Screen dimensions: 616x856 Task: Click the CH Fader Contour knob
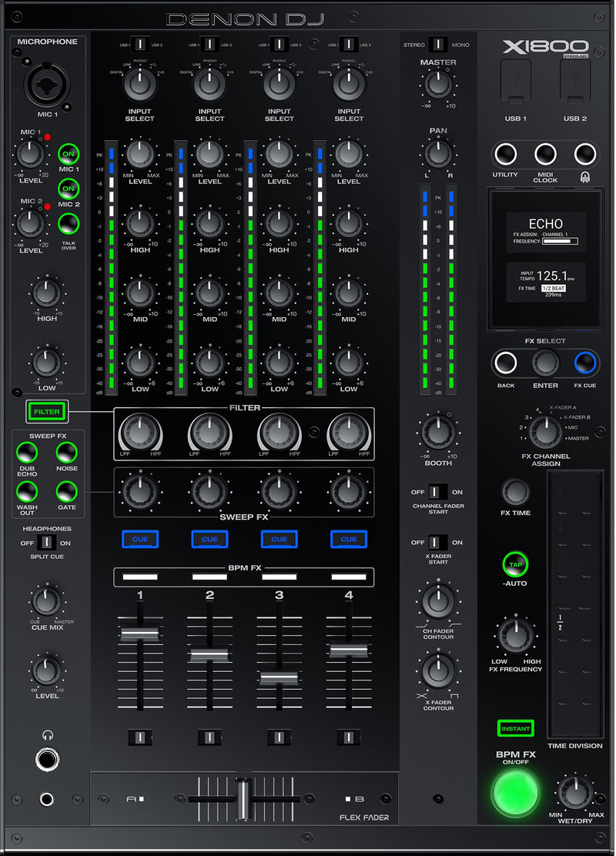click(x=439, y=601)
